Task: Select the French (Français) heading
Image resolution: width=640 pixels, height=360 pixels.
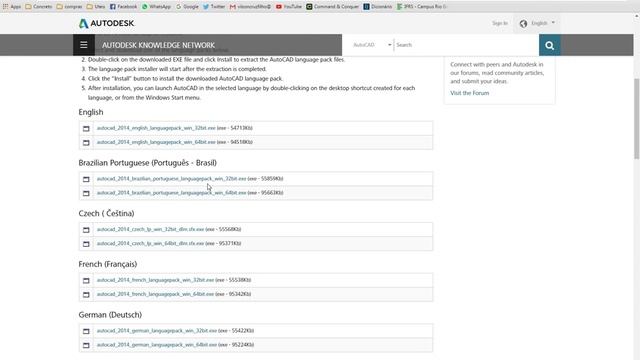Action: coord(108,264)
